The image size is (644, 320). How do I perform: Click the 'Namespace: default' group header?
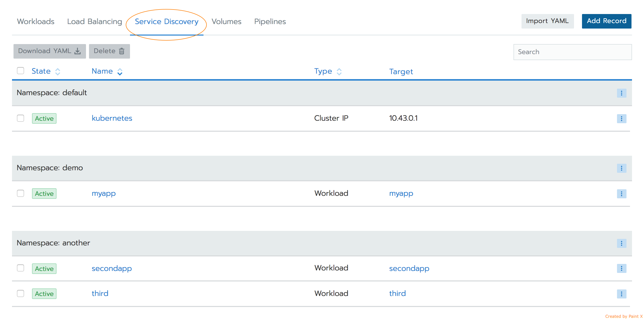coord(322,93)
